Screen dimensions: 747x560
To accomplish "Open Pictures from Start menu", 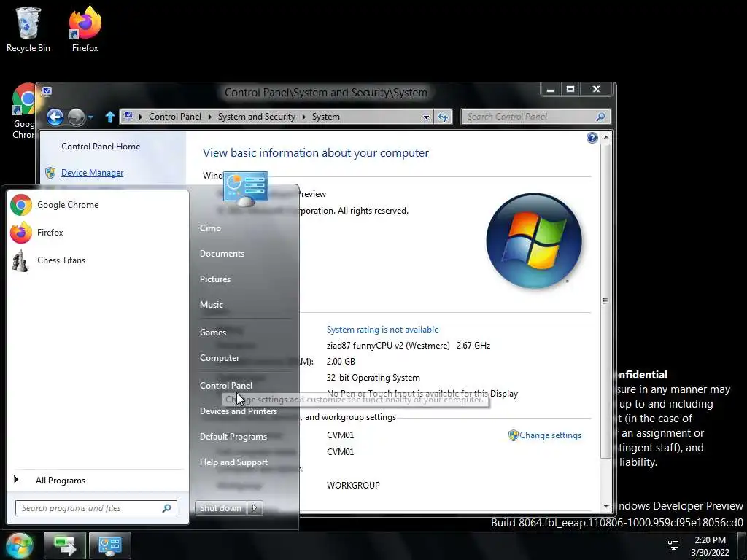I will point(215,279).
